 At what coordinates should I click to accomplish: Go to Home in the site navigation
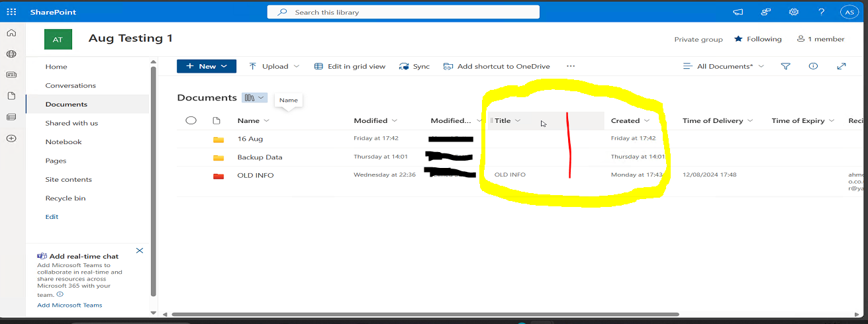[56, 67]
